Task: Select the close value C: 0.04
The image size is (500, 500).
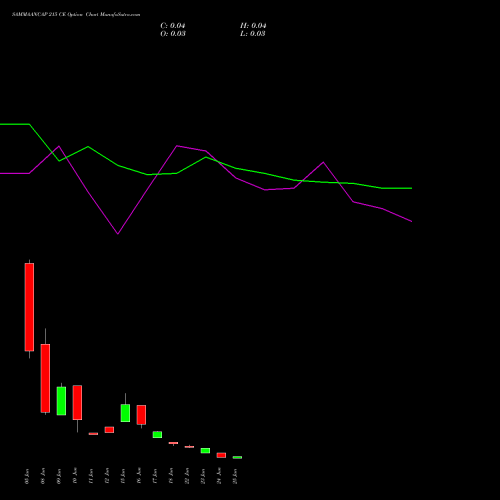Action: coord(173,26)
